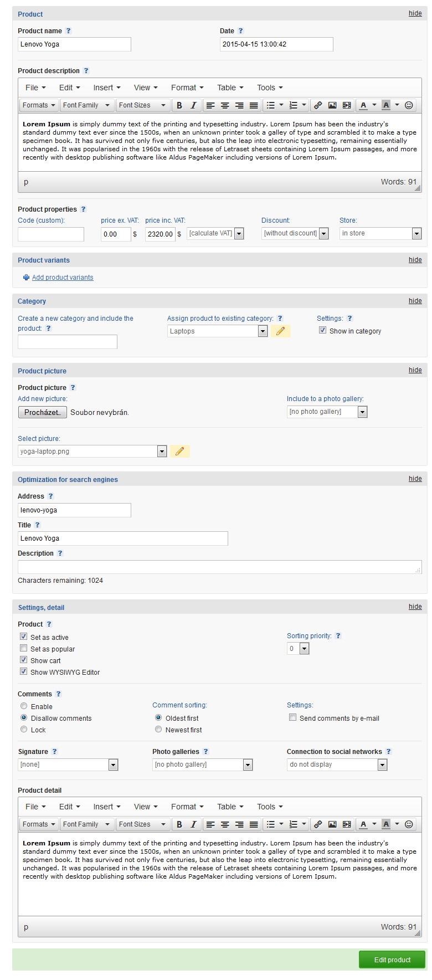The height and width of the screenshot is (980, 432).
Task: Open Table menu in Product detail editor
Action: click(x=230, y=807)
